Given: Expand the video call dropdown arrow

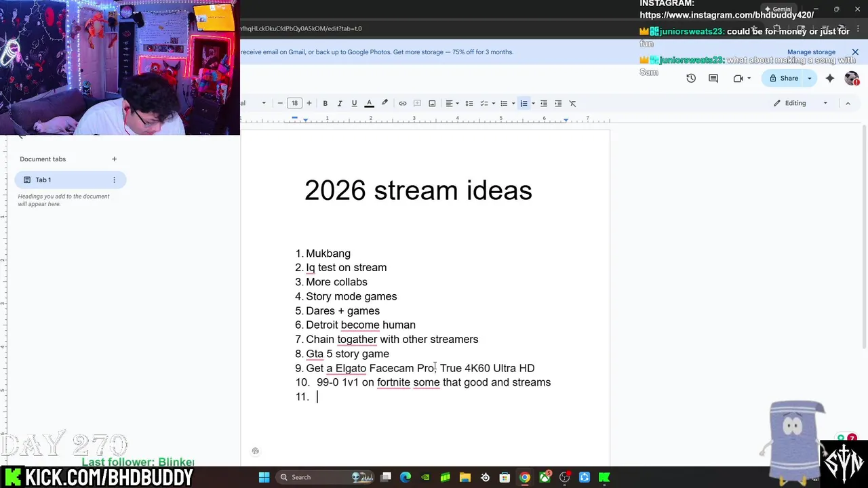Looking at the screenshot, I should click(x=749, y=78).
